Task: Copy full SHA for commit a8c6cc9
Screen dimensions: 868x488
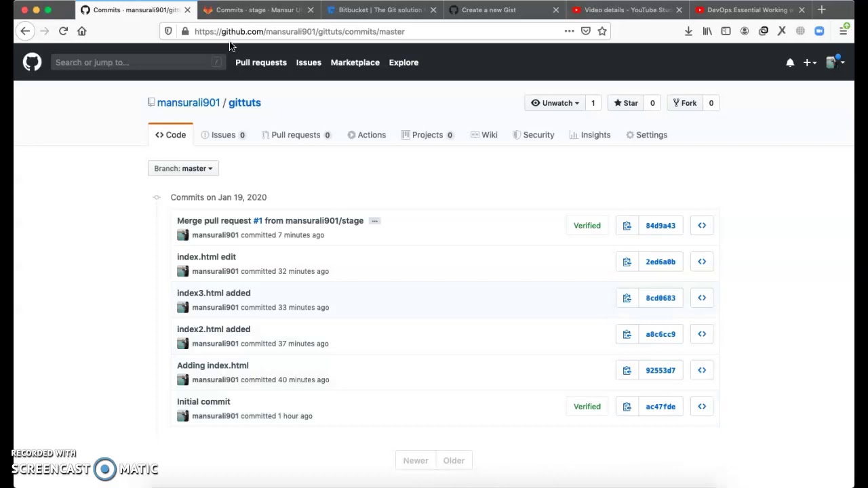Action: click(x=627, y=334)
